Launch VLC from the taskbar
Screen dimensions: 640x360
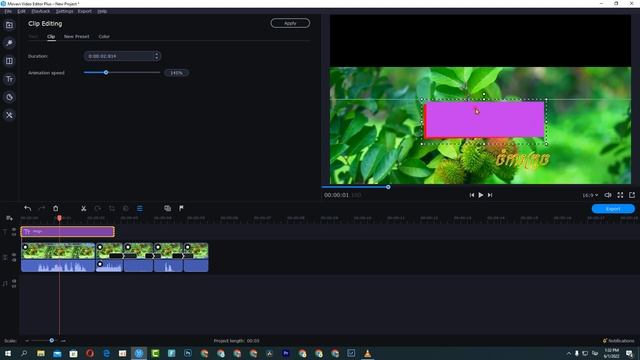click(x=367, y=353)
